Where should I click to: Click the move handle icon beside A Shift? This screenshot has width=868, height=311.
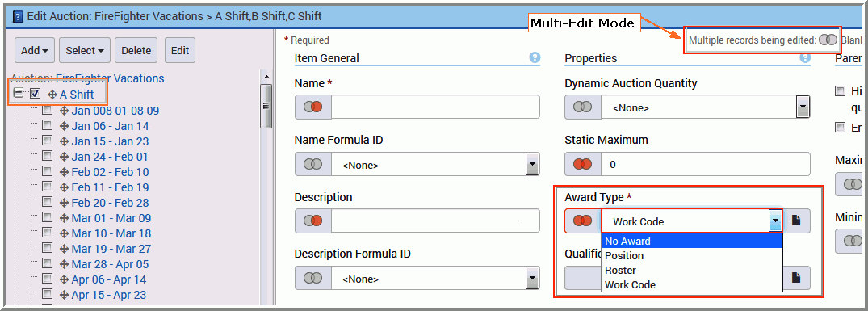pyautogui.click(x=53, y=95)
